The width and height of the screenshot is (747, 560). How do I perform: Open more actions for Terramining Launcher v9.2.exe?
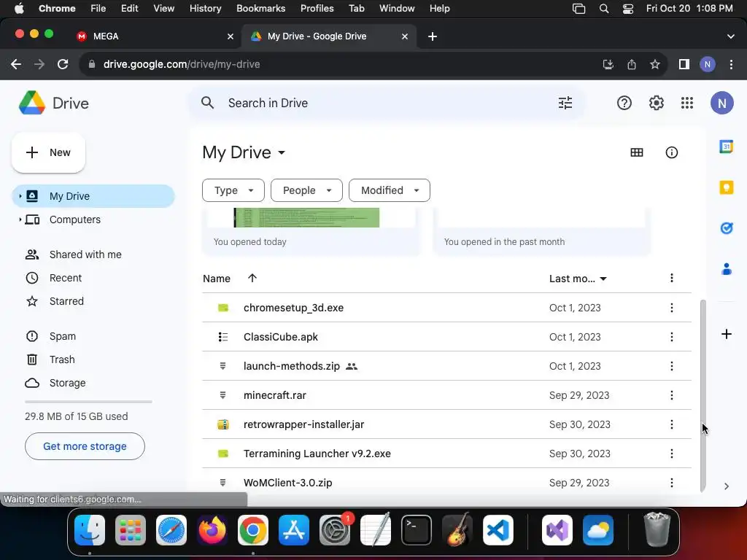pyautogui.click(x=671, y=454)
